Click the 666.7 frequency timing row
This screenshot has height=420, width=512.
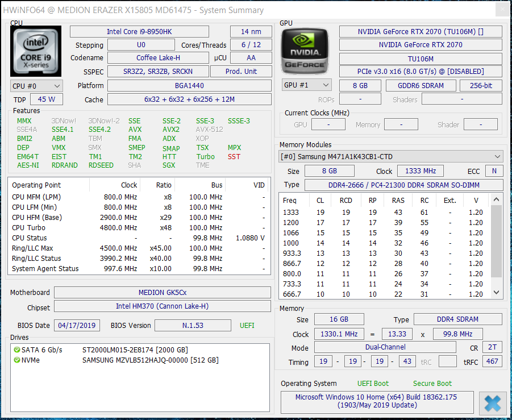coord(385,294)
